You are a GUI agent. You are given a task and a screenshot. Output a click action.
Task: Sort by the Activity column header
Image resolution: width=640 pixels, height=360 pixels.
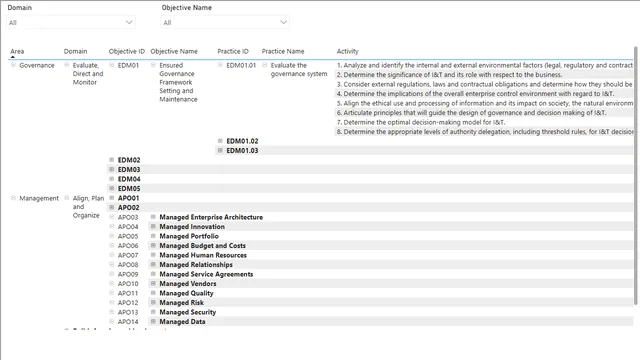tap(347, 51)
